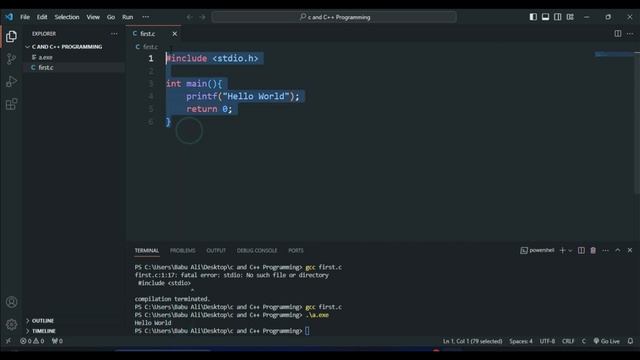
Task: Open the remote window status icon
Action: [8, 341]
